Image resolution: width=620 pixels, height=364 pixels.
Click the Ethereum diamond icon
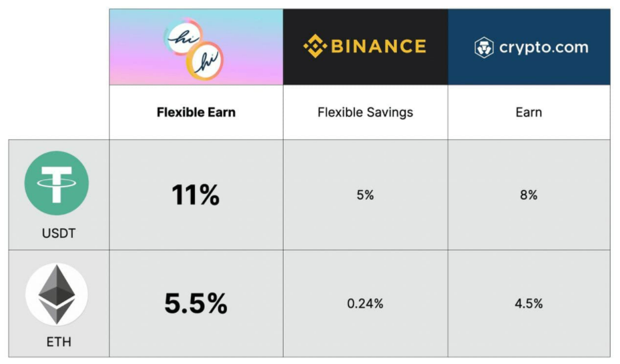click(x=57, y=295)
